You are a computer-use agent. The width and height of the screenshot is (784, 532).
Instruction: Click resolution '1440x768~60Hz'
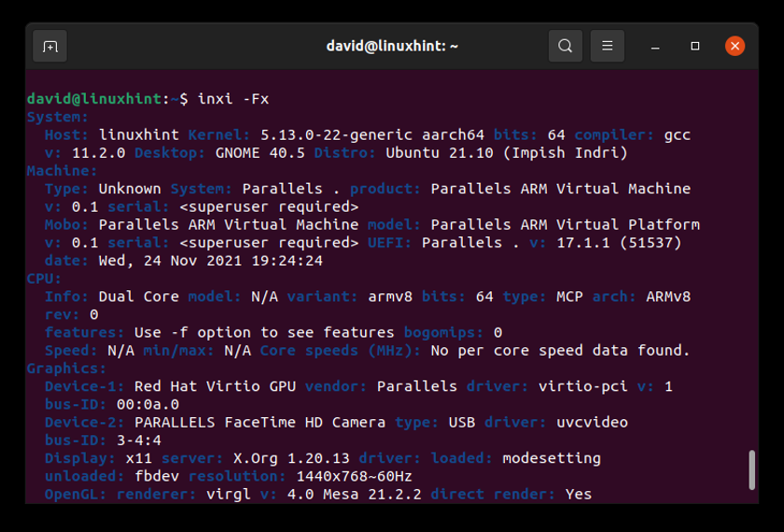tap(354, 476)
